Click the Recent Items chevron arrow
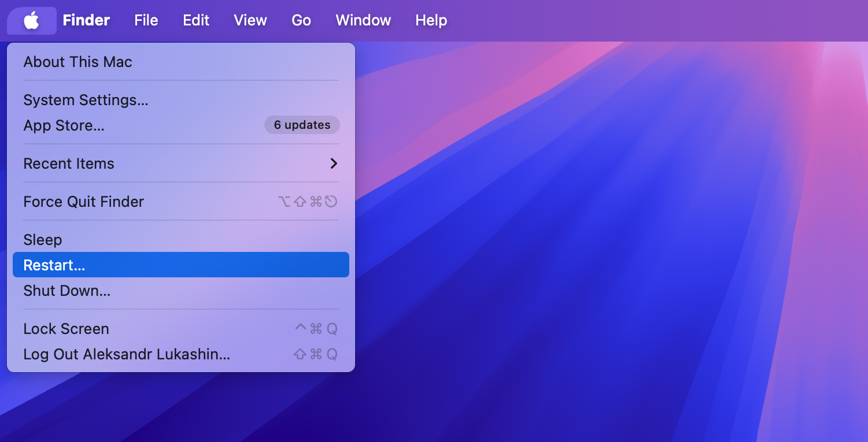This screenshot has height=442, width=868. point(334,164)
